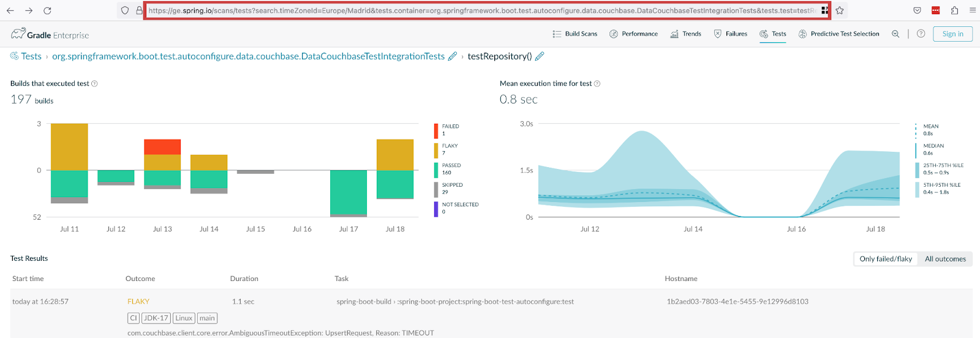Image resolution: width=980 pixels, height=338 pixels.
Task: Select the Only failed/flaky filter
Action: point(885,259)
